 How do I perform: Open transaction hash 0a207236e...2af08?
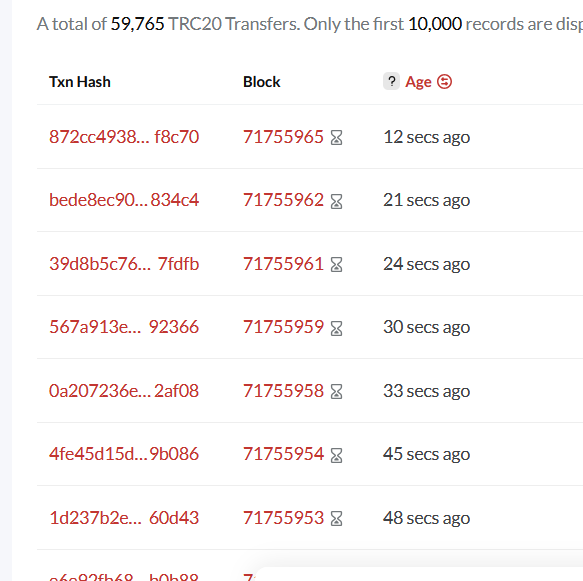tap(124, 391)
